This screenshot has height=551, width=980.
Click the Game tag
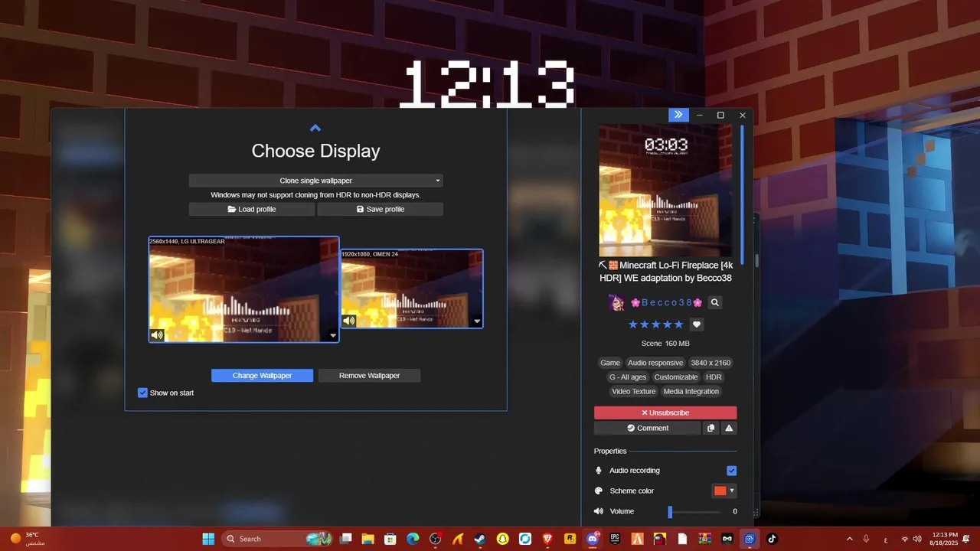click(610, 363)
